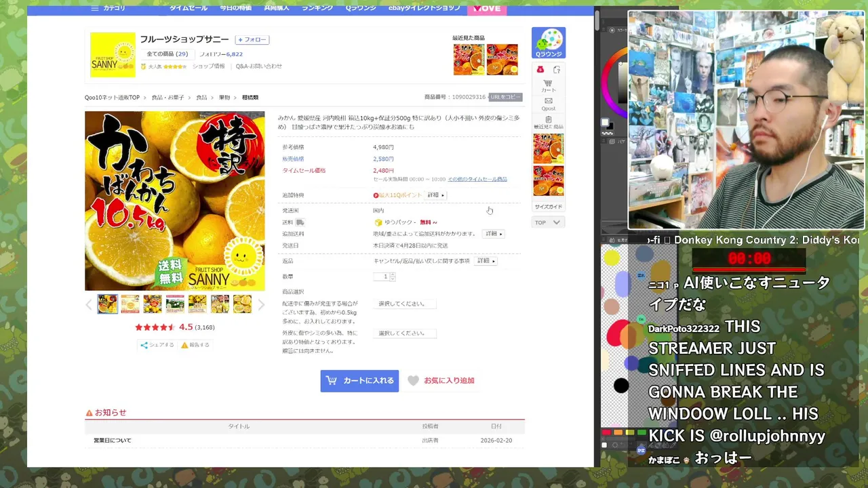View 全ての商品 (29) listings
The width and height of the screenshot is (868, 488).
pos(167,54)
